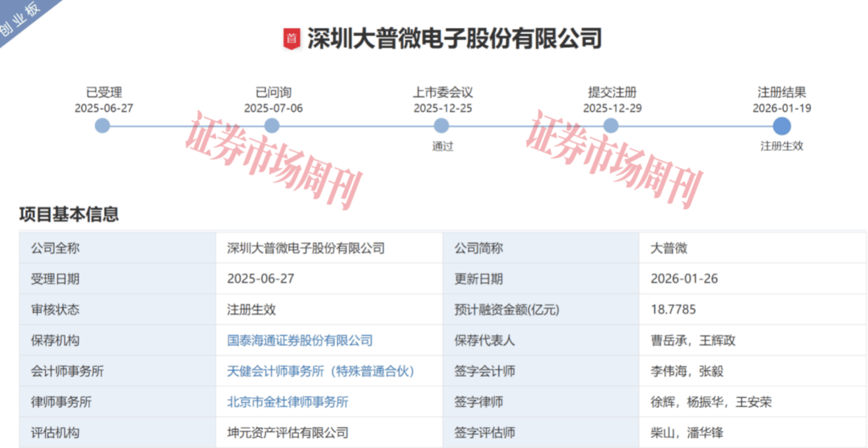This screenshot has height=448, width=868.
Task: Click the value 徐辉，杨振华，王安荣
Action: pyautogui.click(x=711, y=402)
